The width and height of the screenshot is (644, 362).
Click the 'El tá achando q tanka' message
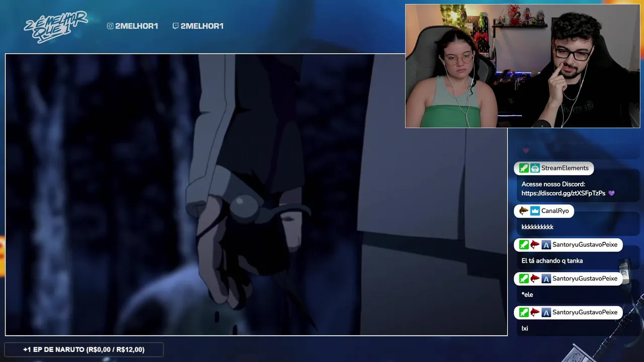coord(552,261)
